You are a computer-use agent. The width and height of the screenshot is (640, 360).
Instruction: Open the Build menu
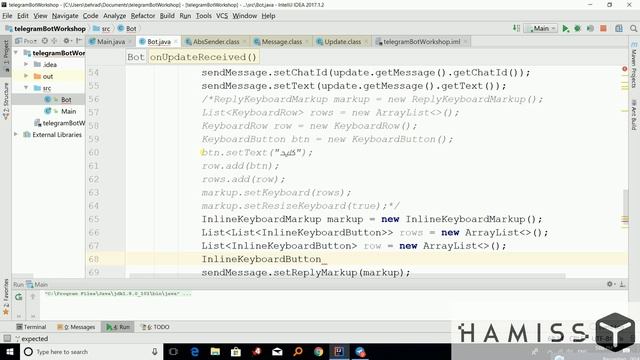coord(167,16)
